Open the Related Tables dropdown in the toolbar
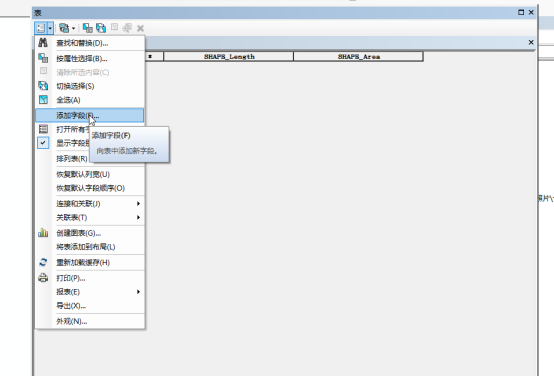Viewport: 554px width, 377px height. pyautogui.click(x=67, y=28)
